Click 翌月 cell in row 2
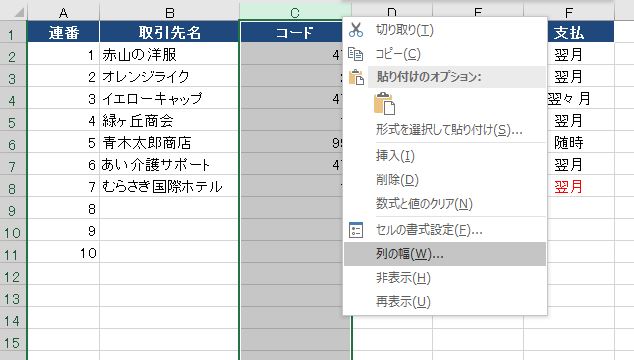This screenshot has width=634, height=360. (x=581, y=55)
